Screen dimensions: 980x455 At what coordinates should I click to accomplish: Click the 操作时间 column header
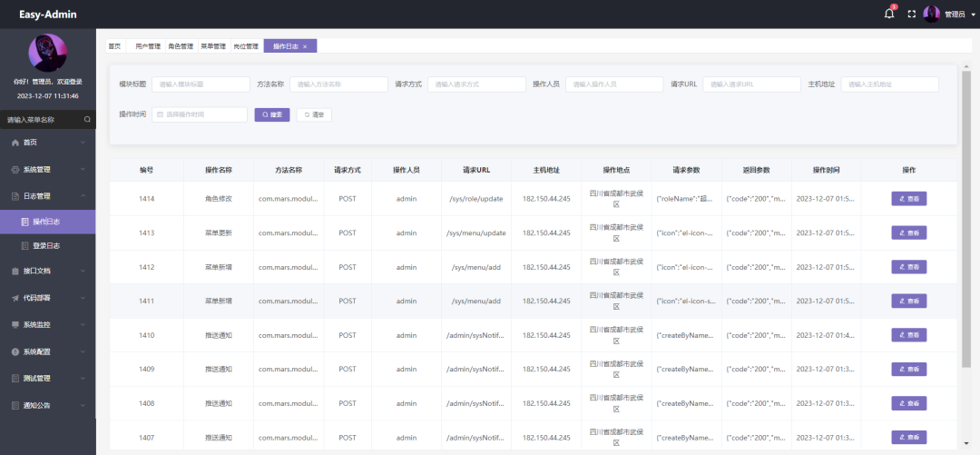point(827,170)
